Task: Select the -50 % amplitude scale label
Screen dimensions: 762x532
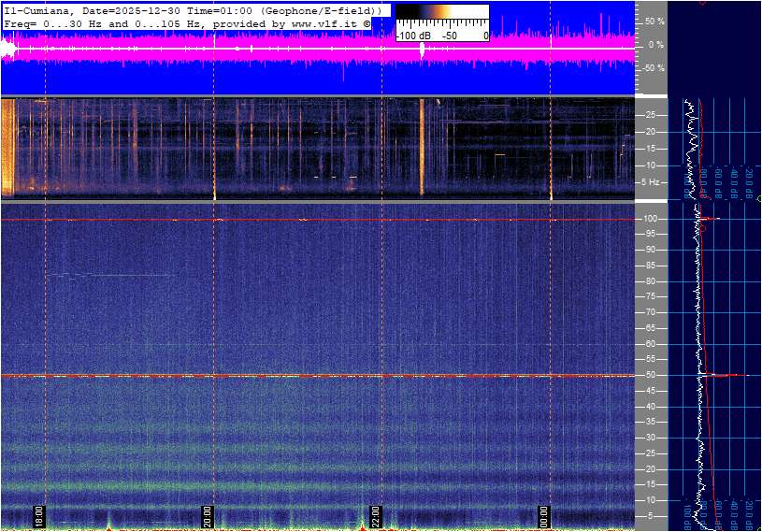Action: point(653,68)
